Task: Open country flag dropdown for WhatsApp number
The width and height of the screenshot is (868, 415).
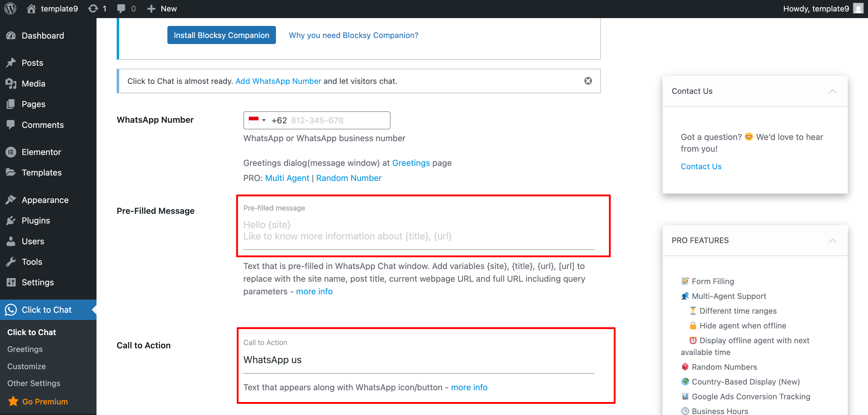Action: point(257,120)
